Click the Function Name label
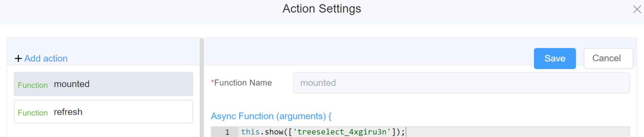The width and height of the screenshot is (644, 137). [x=243, y=83]
